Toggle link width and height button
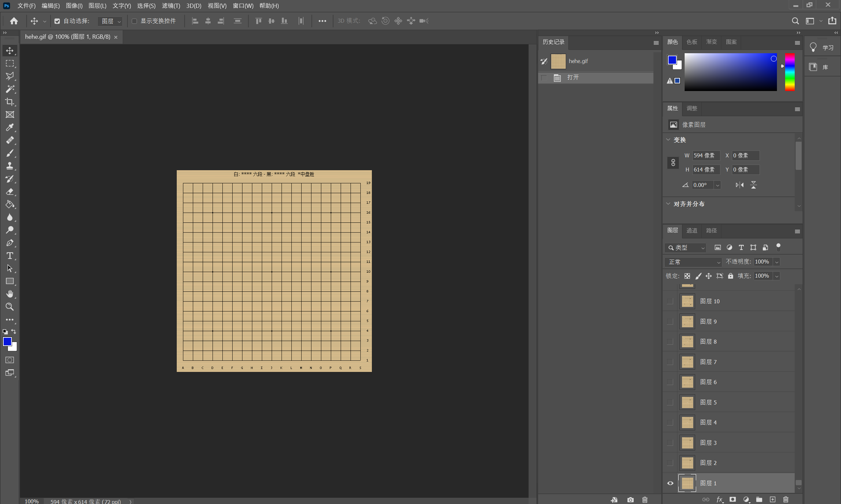The width and height of the screenshot is (841, 504). [x=673, y=163]
